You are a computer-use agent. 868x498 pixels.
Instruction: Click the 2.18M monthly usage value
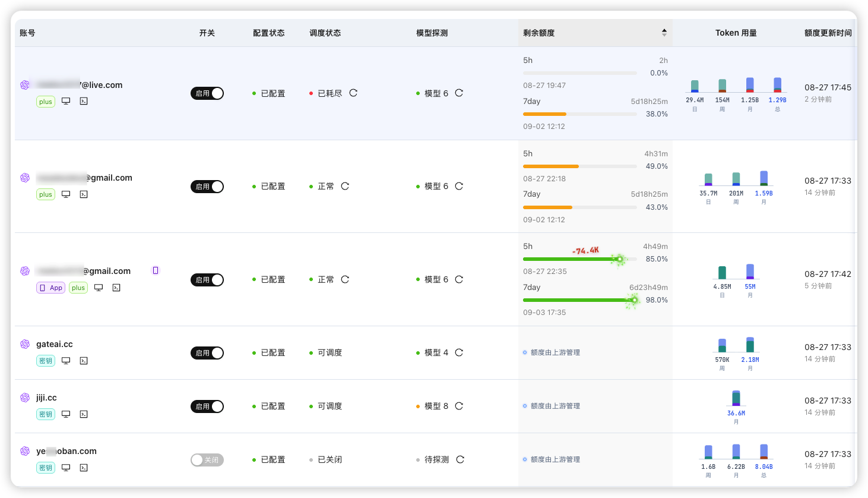click(750, 360)
